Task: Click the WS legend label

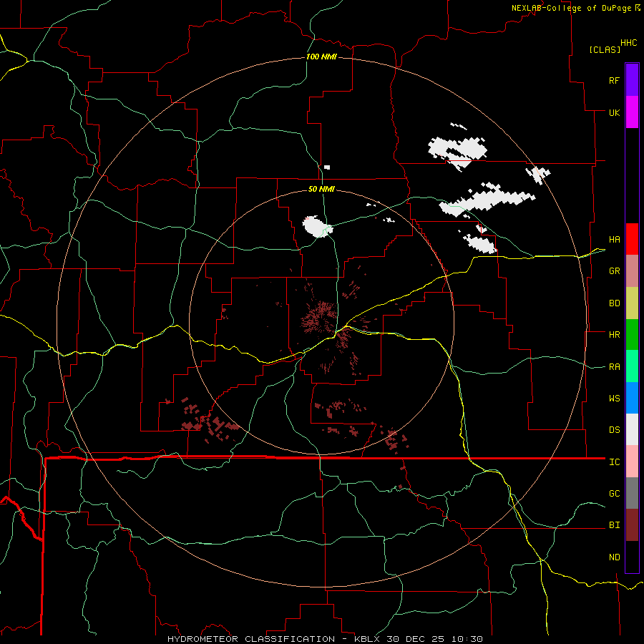Action: pos(614,398)
